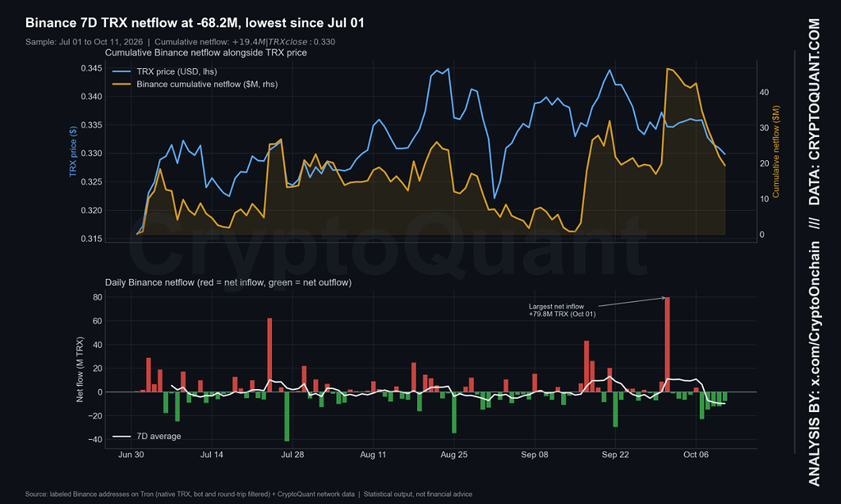Click the blue TRX price legend line
Viewport: 841px width, 504px height.
(122, 71)
